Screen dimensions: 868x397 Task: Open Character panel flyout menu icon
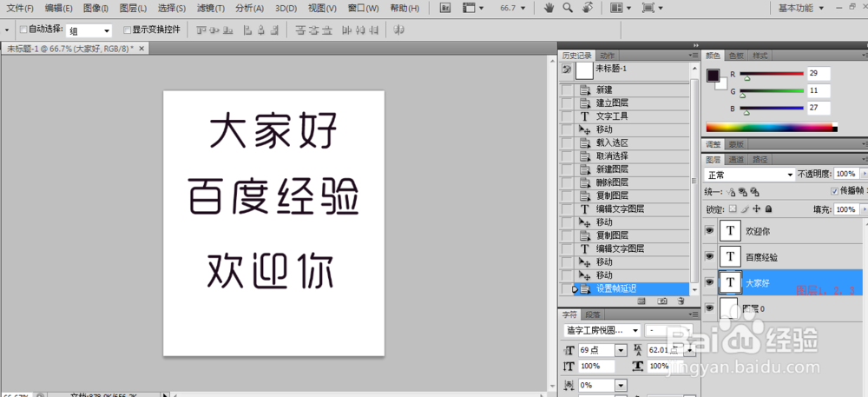click(x=694, y=314)
